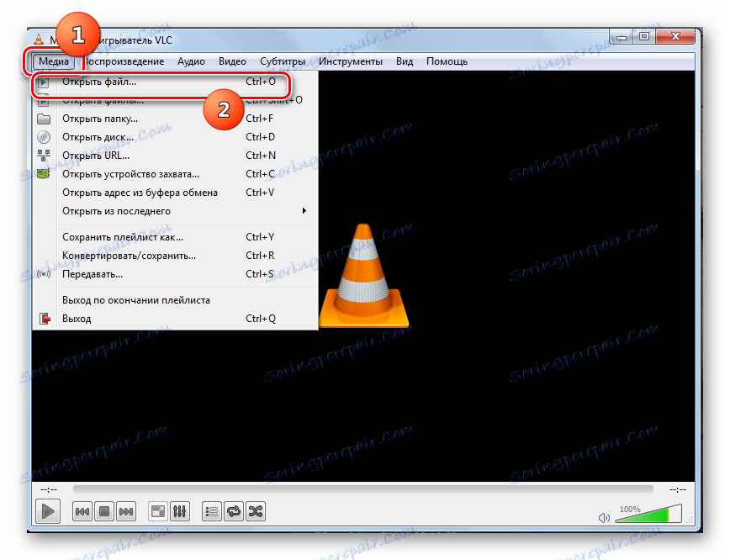
Task: Open the Помощь menu
Action: click(447, 61)
